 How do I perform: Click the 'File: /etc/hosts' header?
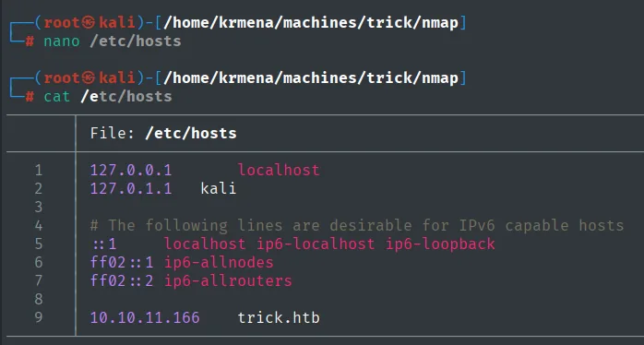tap(163, 133)
